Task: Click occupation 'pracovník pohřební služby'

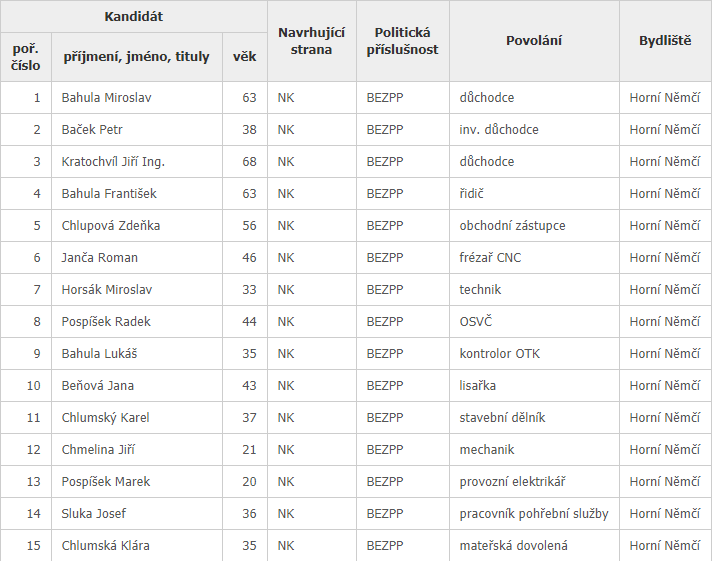Action: tap(534, 514)
